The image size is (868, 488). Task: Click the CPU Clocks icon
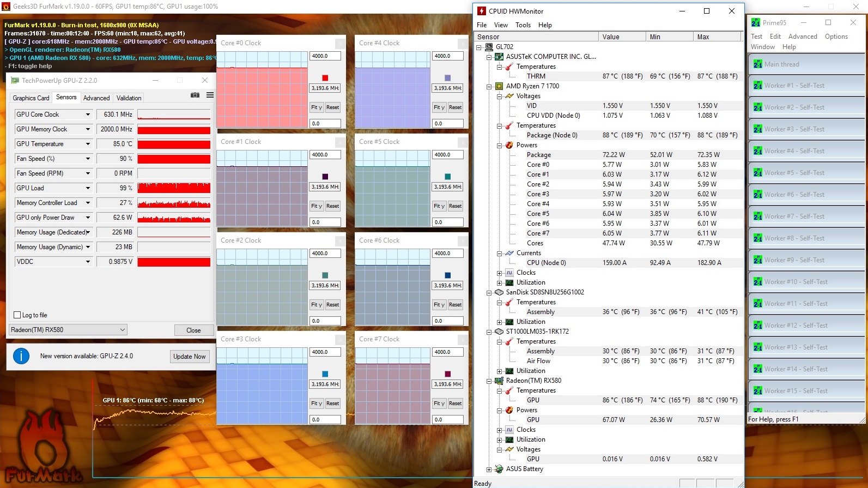[509, 273]
